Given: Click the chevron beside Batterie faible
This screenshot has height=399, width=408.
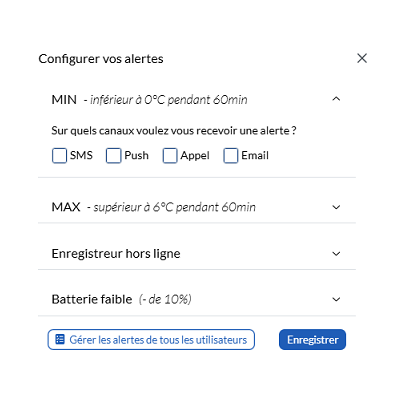Looking at the screenshot, I should pyautogui.click(x=336, y=299).
